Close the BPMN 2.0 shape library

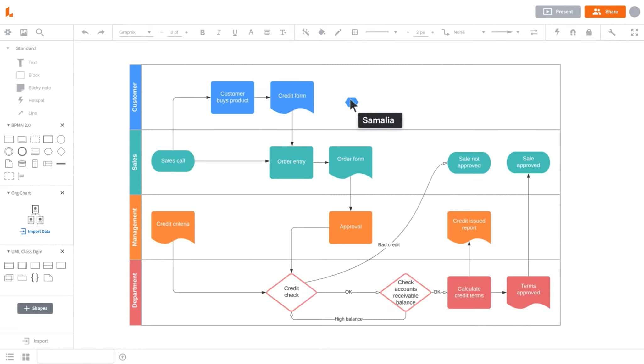[62, 125]
